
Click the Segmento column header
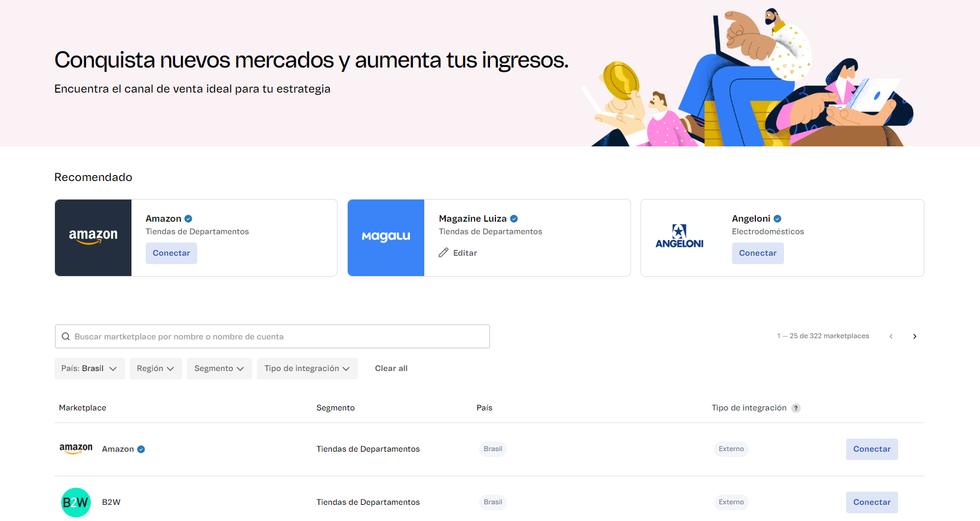tap(335, 408)
